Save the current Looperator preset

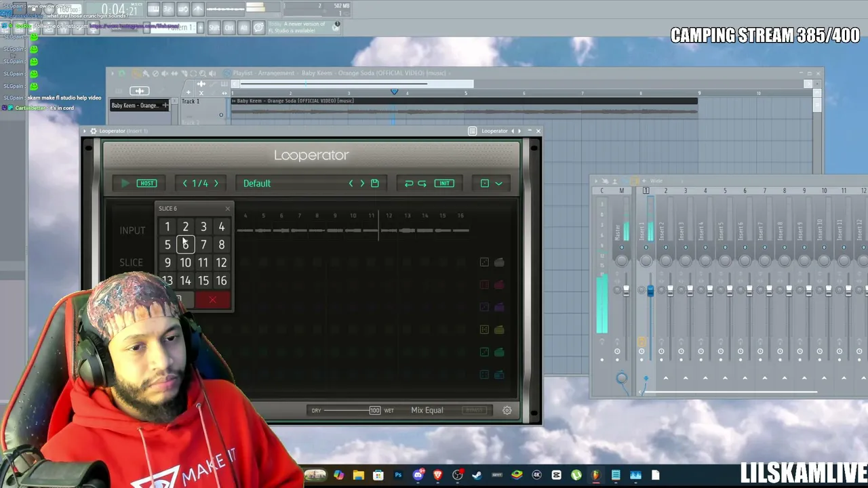pos(374,183)
